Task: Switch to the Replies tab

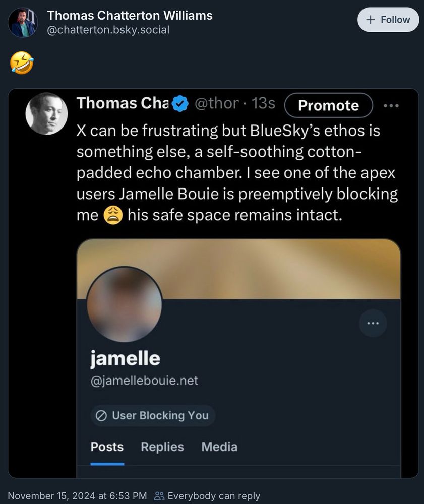Action: pyautogui.click(x=162, y=447)
